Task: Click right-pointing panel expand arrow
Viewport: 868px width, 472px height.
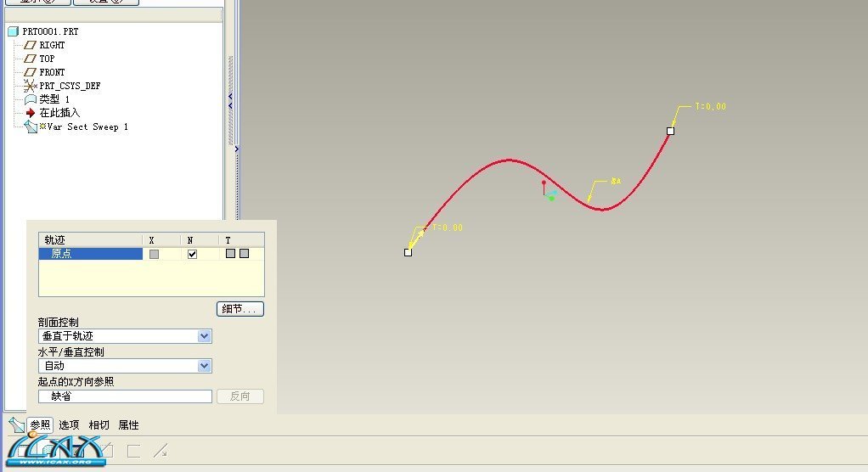Action: [x=236, y=149]
